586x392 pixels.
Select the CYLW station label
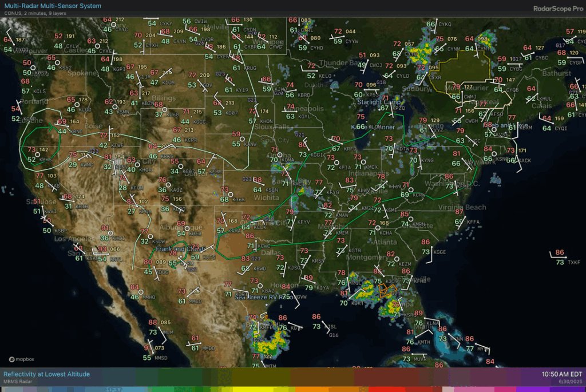[73, 46]
